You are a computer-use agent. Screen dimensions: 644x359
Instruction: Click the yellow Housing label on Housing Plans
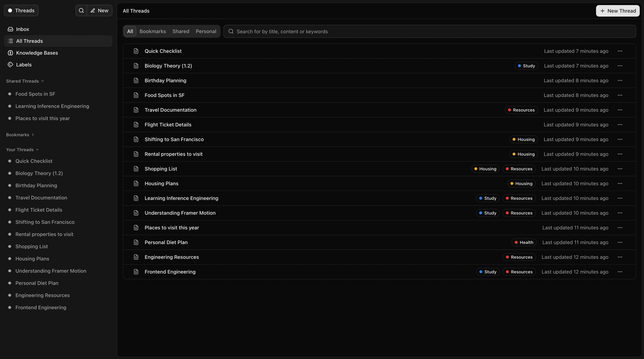click(521, 184)
